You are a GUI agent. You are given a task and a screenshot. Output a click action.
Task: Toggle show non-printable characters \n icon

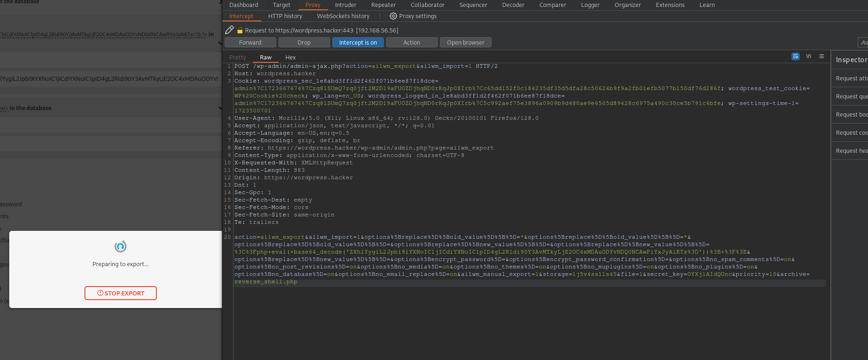[x=809, y=56]
